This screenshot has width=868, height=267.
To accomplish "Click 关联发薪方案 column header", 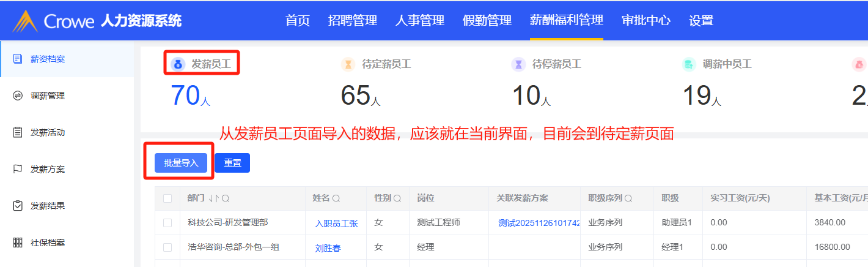I will click(x=522, y=198).
